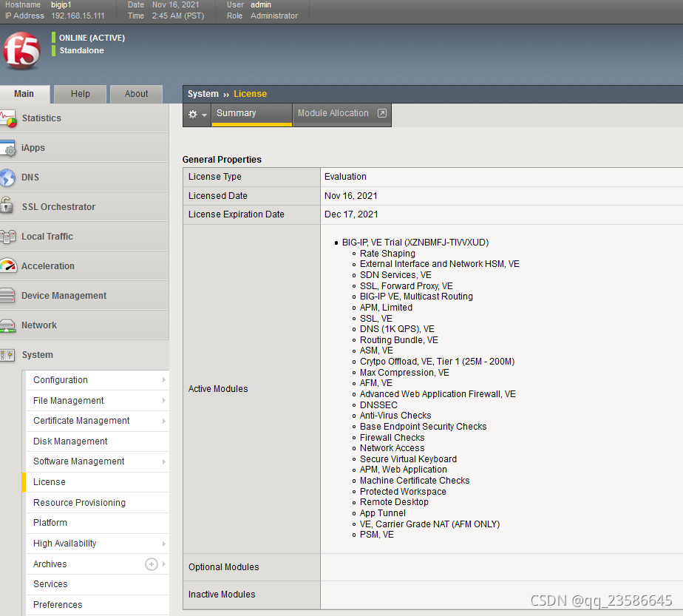The height and width of the screenshot is (616, 683).
Task: Open the Network section
Action: pos(84,325)
